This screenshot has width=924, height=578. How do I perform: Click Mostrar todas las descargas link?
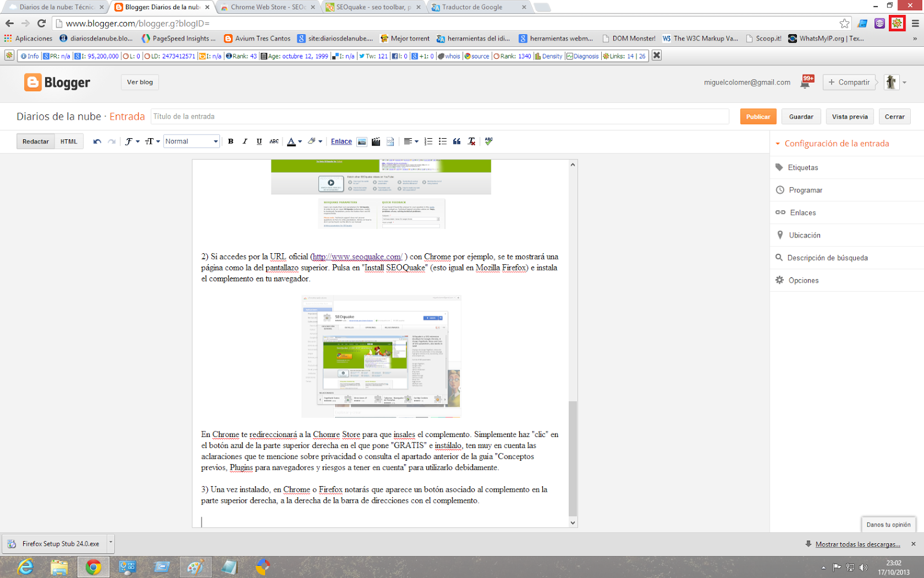858,544
